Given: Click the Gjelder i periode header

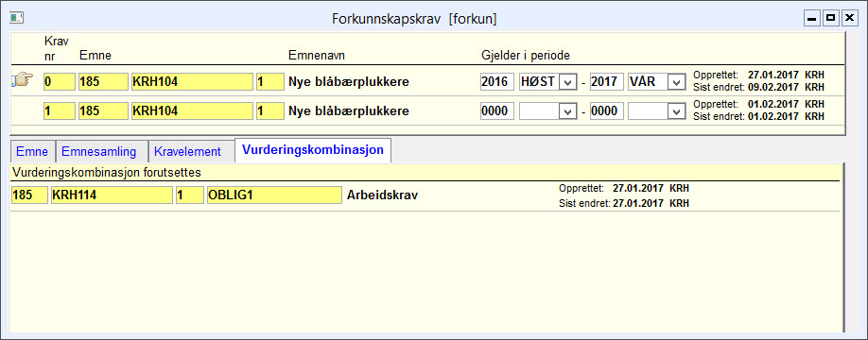Looking at the screenshot, I should (526, 56).
